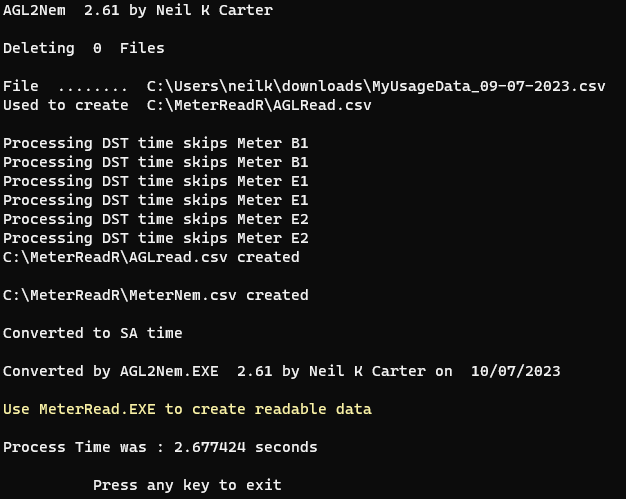Click the yellow "Use MeterRead.EXE" hint line

click(x=187, y=409)
